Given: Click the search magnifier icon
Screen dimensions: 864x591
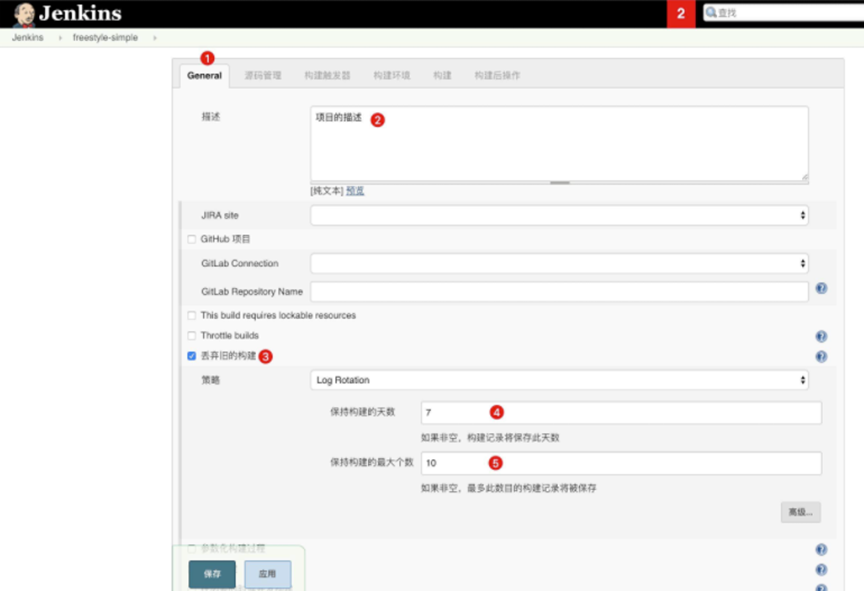Looking at the screenshot, I should click(x=711, y=12).
